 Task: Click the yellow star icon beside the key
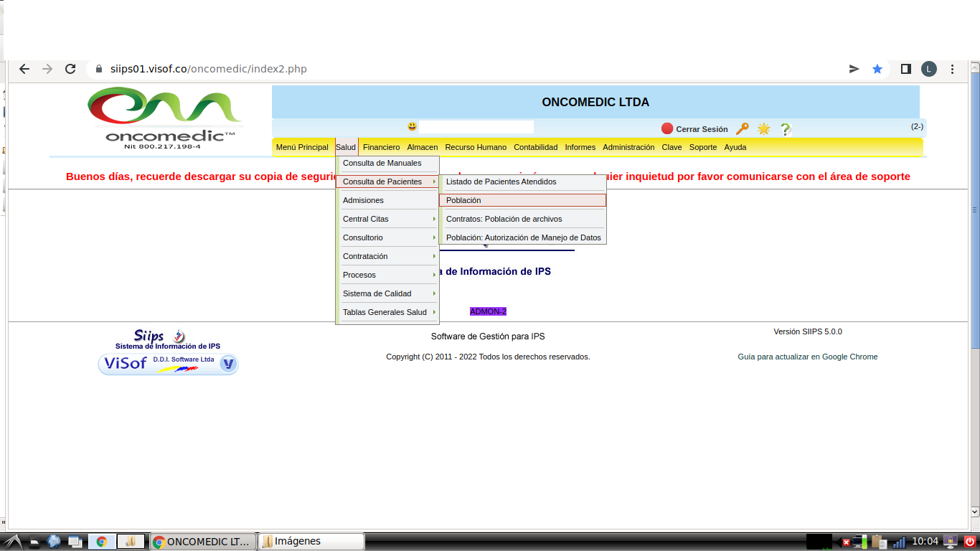(763, 128)
